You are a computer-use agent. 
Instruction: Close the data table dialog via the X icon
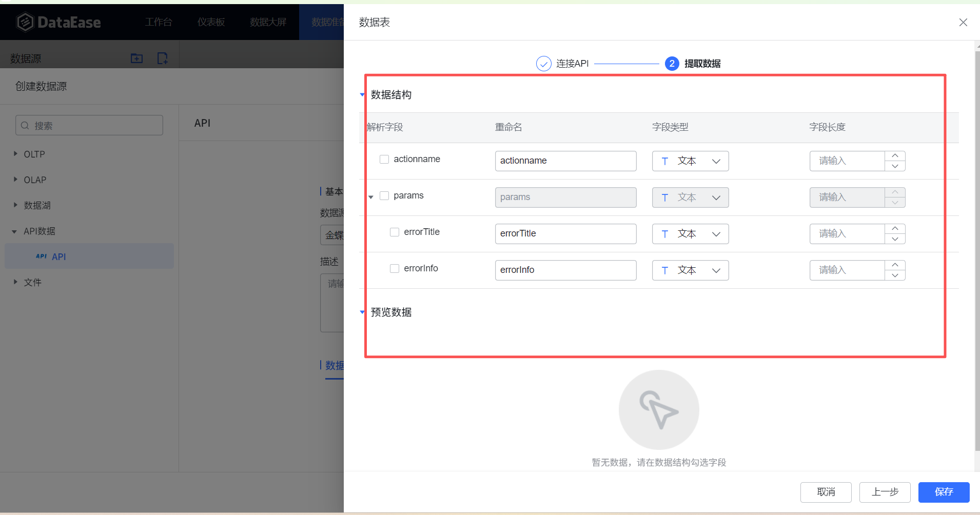pos(963,22)
